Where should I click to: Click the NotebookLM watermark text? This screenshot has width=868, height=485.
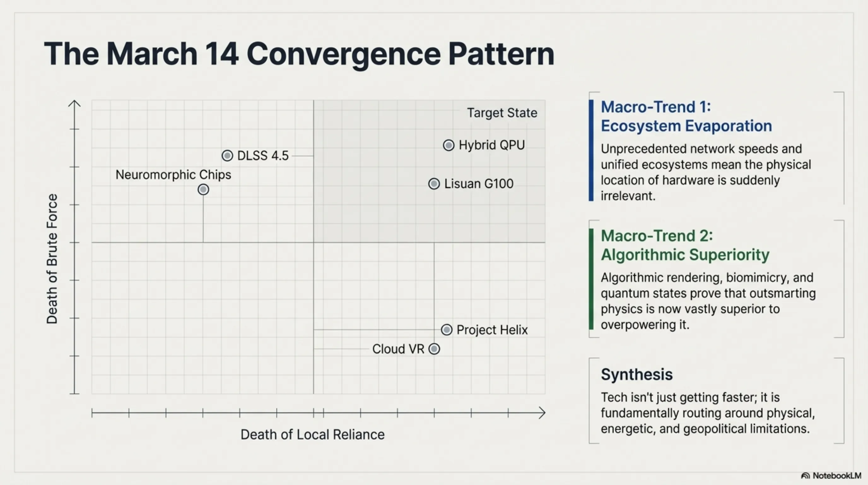[837, 476]
